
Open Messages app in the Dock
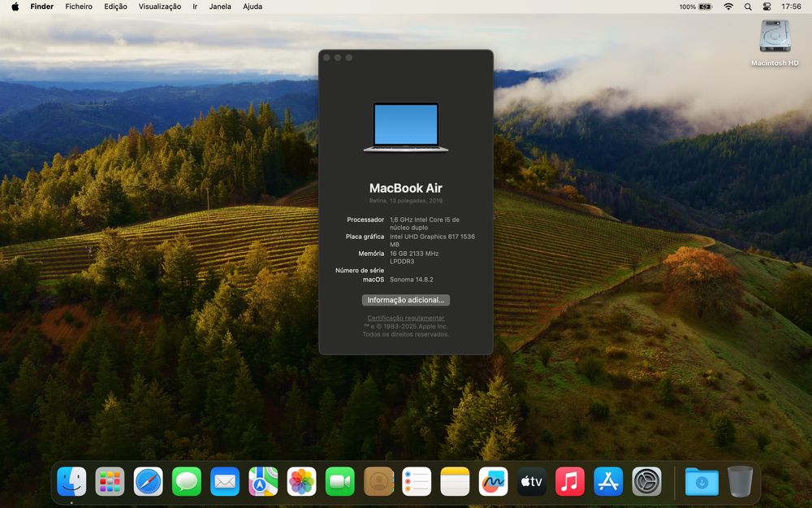(x=187, y=481)
